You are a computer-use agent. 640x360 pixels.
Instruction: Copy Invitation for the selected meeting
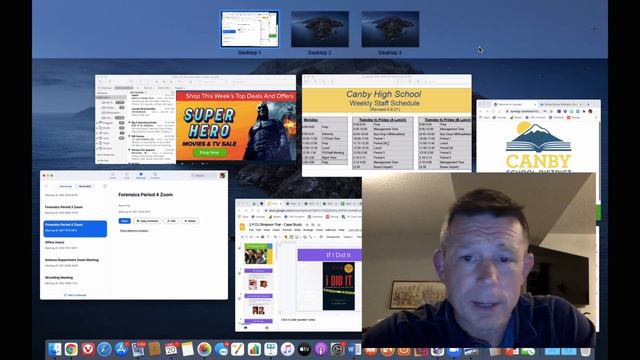pos(148,221)
